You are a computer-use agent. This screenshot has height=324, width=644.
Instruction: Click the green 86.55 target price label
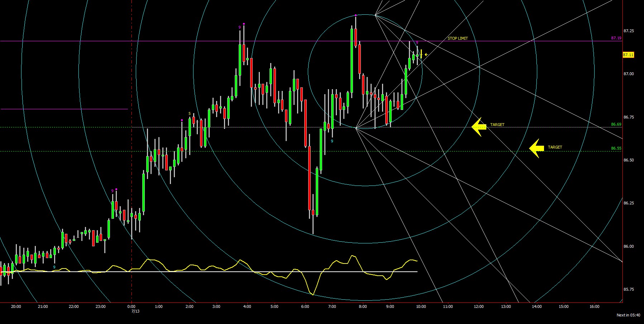[616, 148]
